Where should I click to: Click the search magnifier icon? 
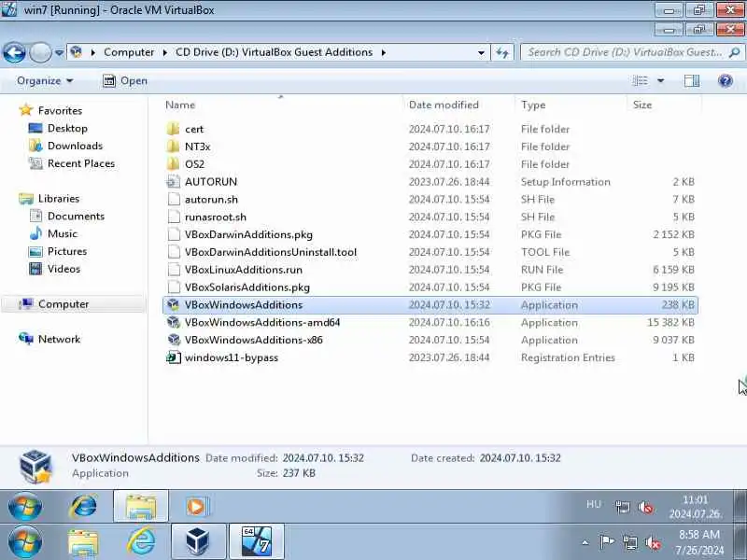click(x=735, y=52)
